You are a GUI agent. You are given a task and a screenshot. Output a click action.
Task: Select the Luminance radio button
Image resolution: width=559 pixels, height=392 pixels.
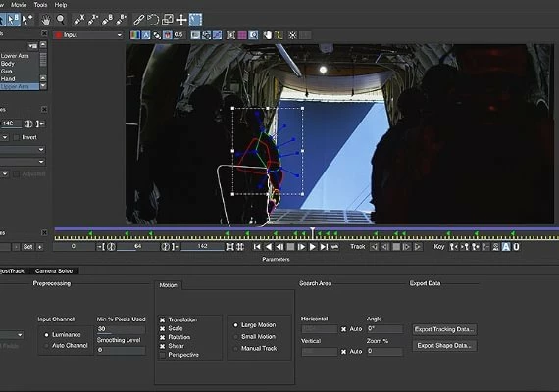pyautogui.click(x=46, y=335)
